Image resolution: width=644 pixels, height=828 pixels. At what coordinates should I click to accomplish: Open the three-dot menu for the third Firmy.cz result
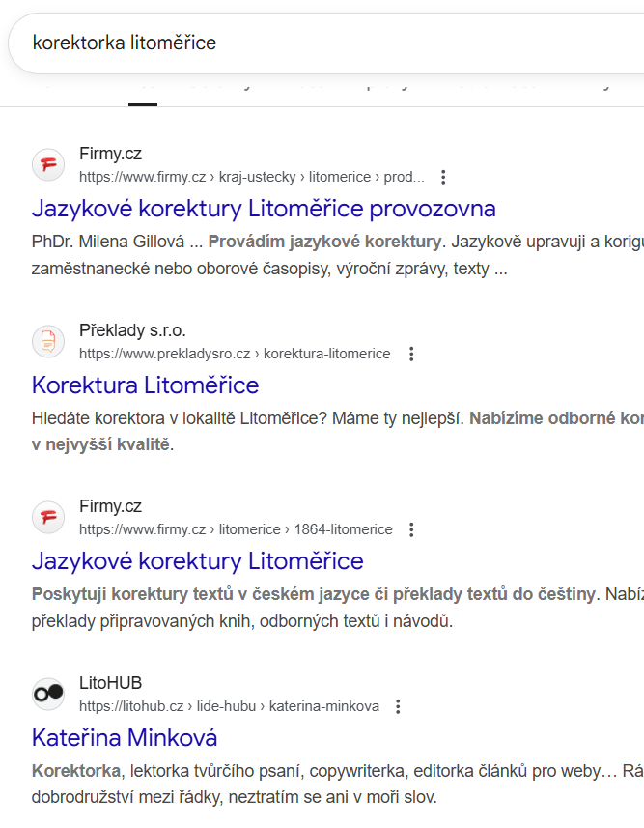tap(411, 529)
